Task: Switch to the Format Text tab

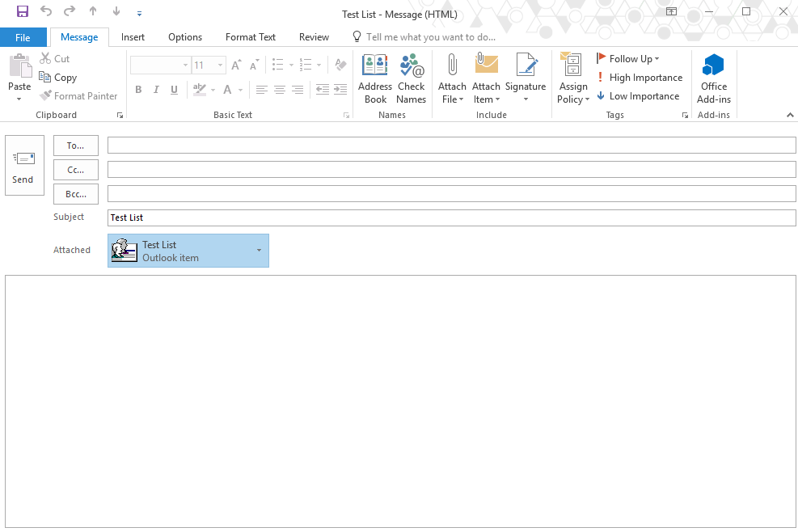Action: tap(251, 36)
